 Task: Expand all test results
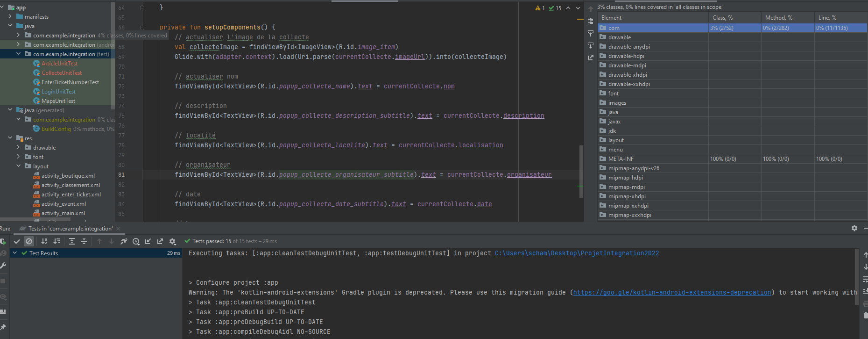click(72, 241)
